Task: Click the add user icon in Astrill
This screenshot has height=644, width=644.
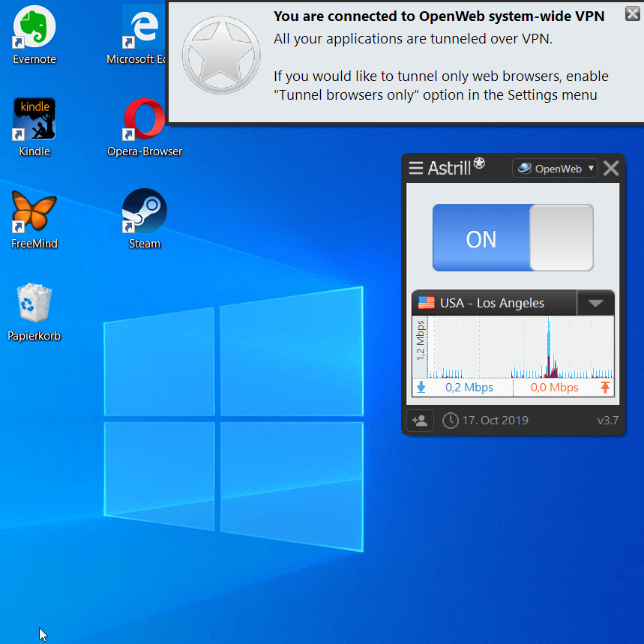Action: [x=420, y=421]
